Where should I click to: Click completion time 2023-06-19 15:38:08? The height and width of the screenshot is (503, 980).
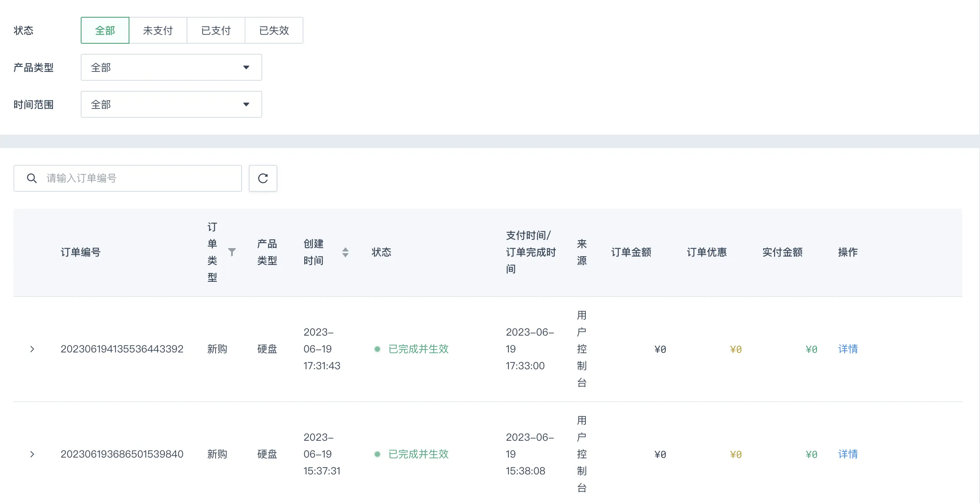(x=530, y=454)
